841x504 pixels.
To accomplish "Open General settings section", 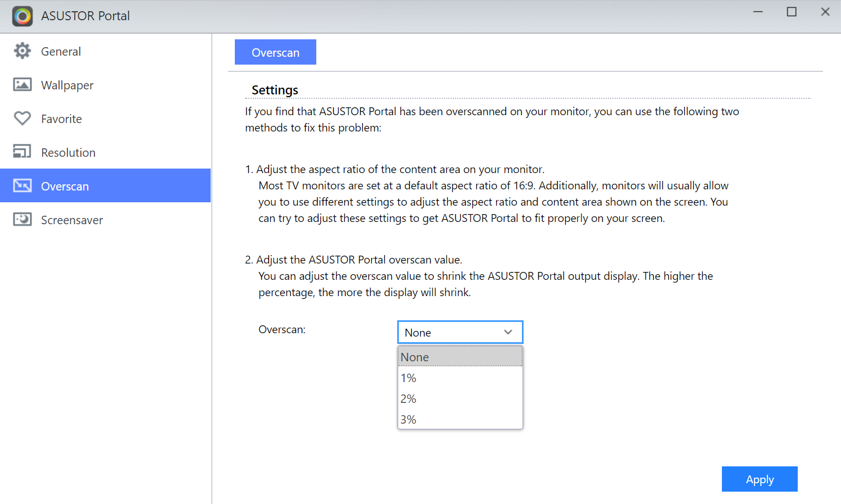I will 61,52.
